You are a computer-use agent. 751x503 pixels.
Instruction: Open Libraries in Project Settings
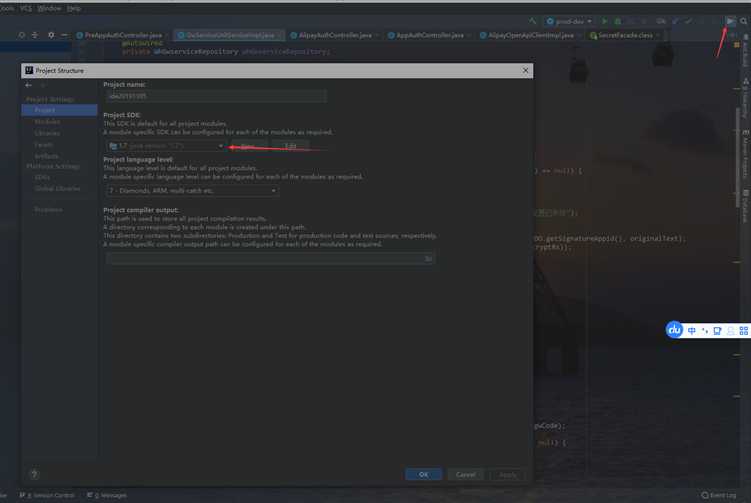pos(47,133)
